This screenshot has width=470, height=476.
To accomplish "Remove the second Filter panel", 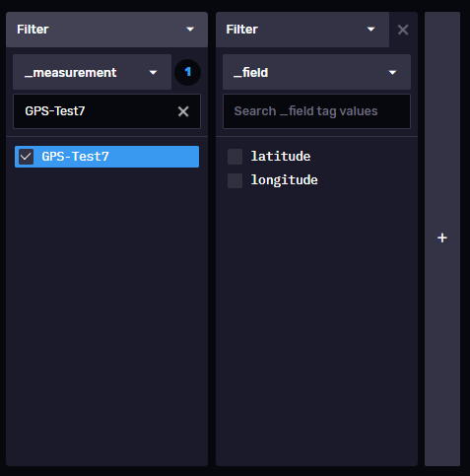I will click(403, 30).
